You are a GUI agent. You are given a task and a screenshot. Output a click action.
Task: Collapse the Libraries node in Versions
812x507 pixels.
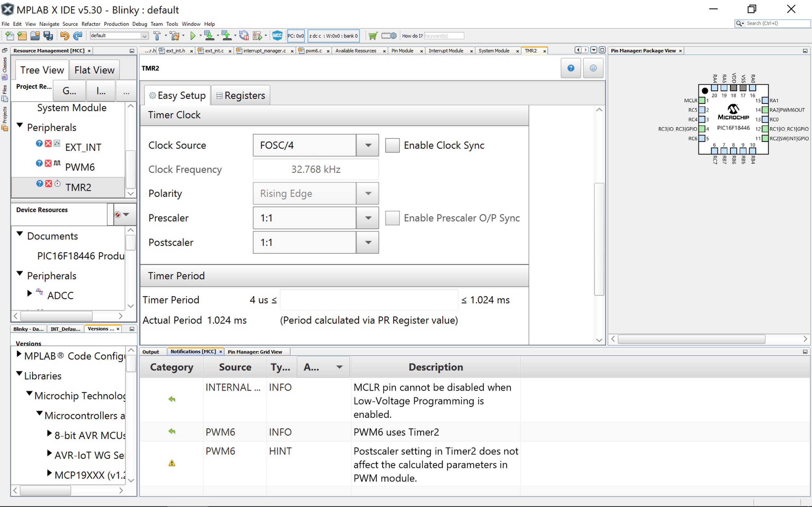(19, 374)
